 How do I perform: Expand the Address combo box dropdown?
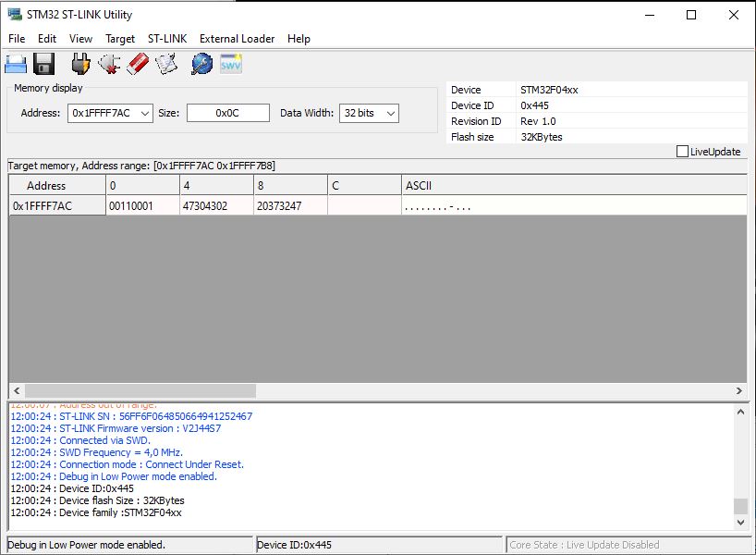pyautogui.click(x=145, y=114)
